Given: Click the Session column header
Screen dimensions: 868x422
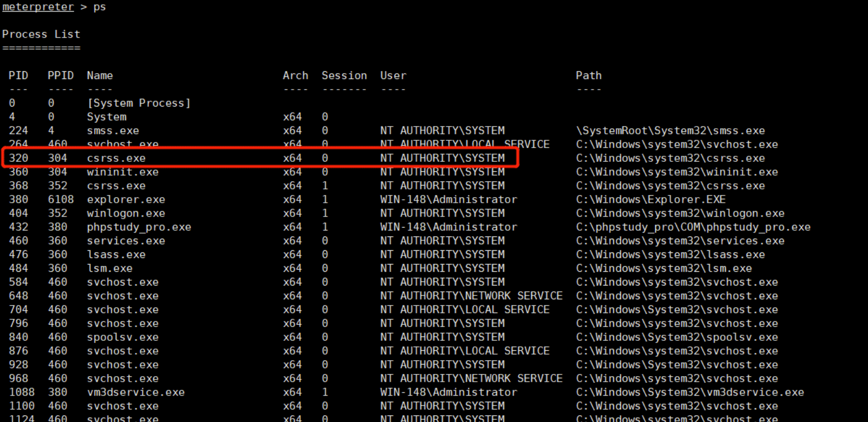Looking at the screenshot, I should (x=344, y=76).
